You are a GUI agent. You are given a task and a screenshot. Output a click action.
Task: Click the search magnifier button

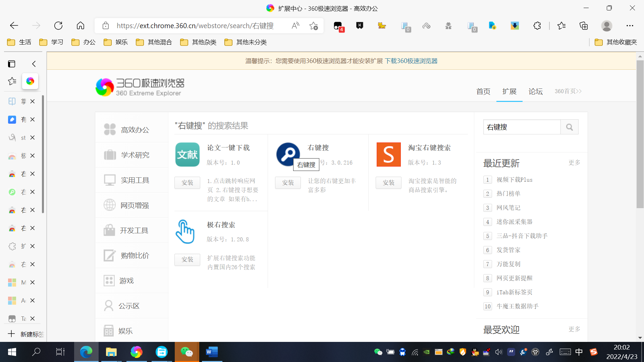(569, 127)
